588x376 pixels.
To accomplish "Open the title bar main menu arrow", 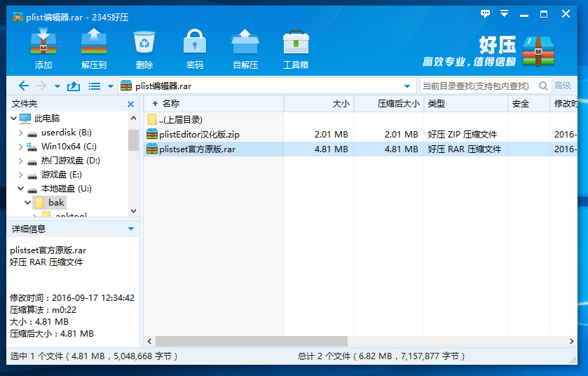I will 503,13.
